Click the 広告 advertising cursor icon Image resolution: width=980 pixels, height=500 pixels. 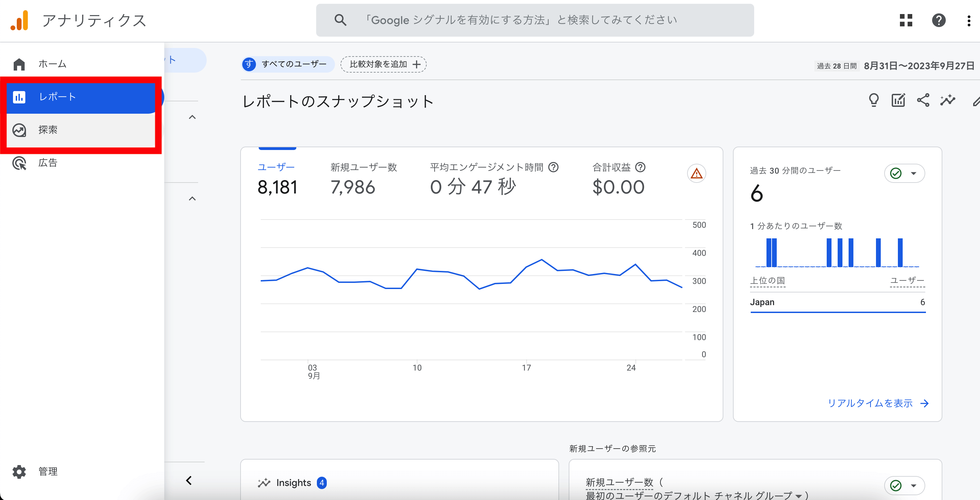tap(19, 163)
